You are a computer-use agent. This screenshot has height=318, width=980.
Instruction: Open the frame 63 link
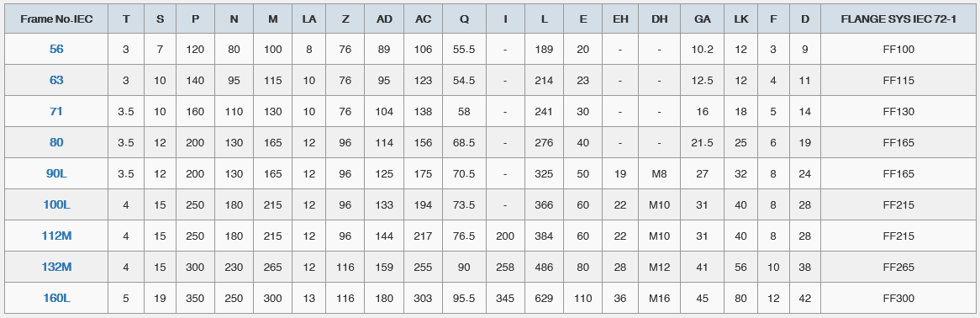[56, 80]
